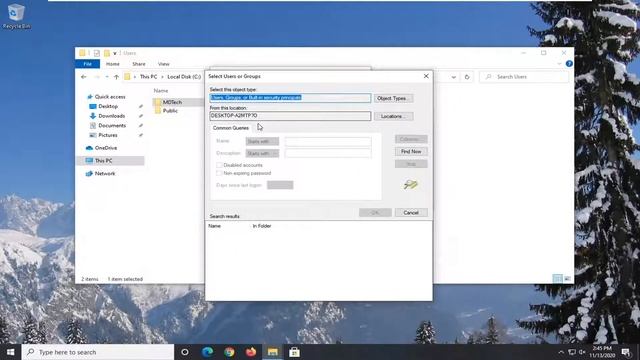This screenshot has height=360, width=640.
Task: Click the Find Now button
Action: pos(411,151)
